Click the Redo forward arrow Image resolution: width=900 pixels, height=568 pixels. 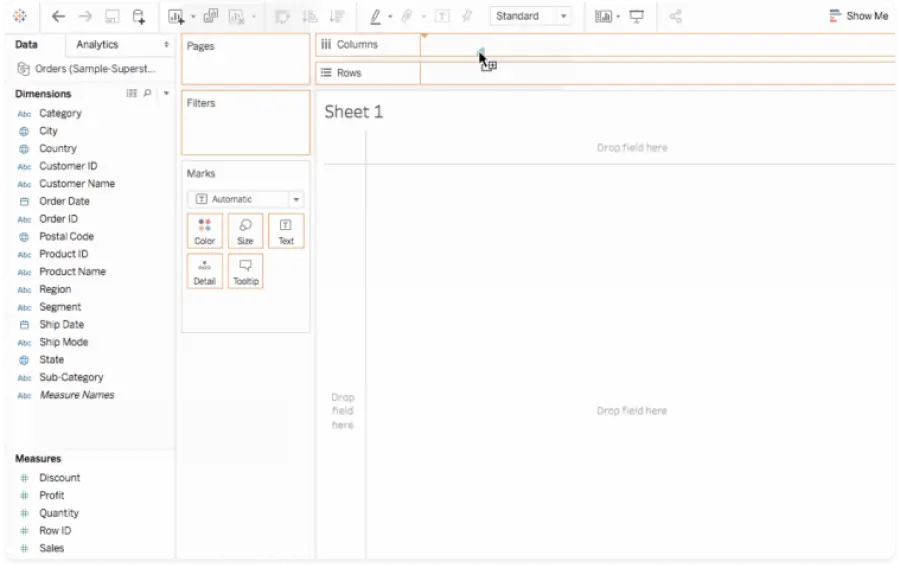85,16
